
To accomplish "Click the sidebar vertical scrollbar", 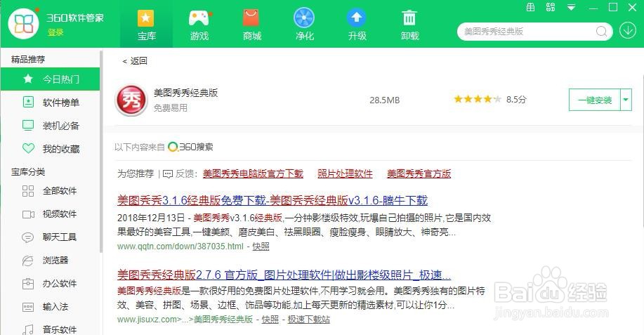I will 101,151.
